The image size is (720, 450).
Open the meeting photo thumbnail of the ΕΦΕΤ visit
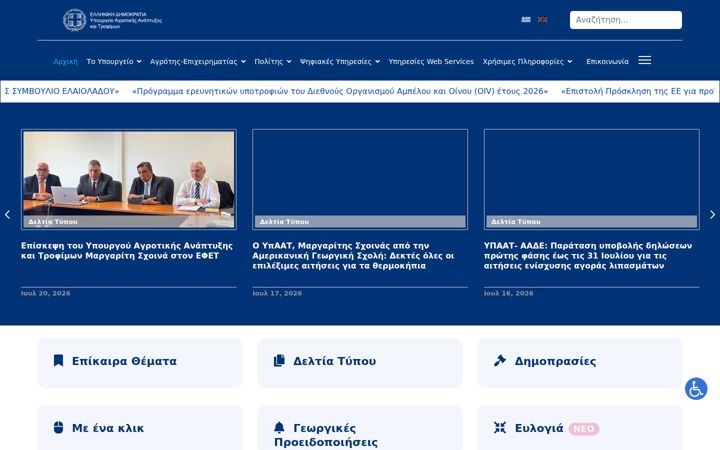coord(129,180)
